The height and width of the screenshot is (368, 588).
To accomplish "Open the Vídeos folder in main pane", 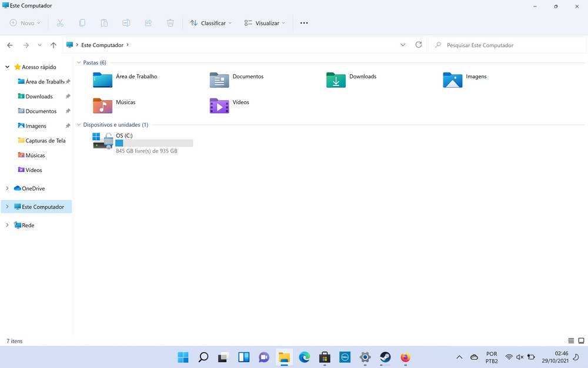I will [x=219, y=105].
